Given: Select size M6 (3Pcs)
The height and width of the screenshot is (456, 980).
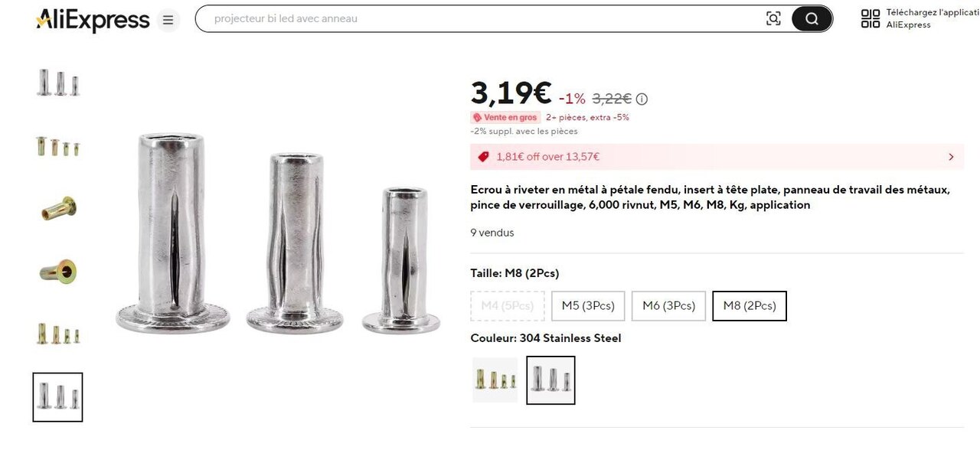Looking at the screenshot, I should tap(668, 306).
